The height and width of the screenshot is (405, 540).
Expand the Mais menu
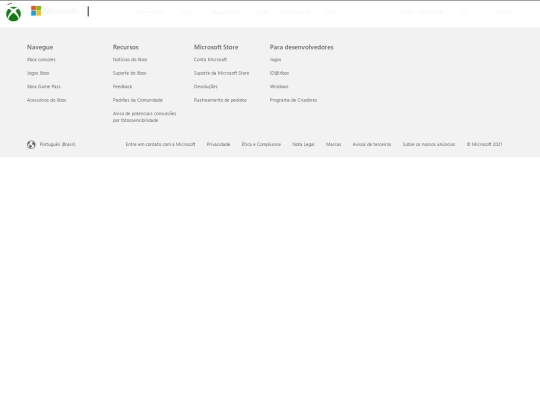pyautogui.click(x=335, y=12)
